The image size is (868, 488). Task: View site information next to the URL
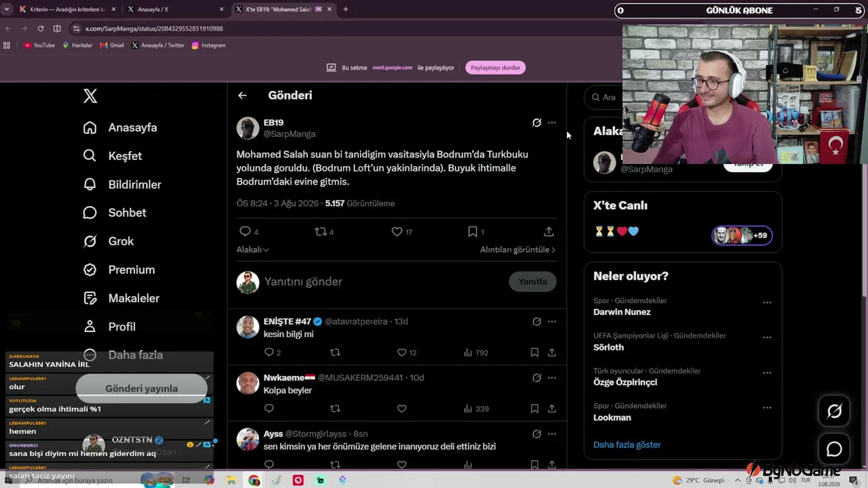77,28
